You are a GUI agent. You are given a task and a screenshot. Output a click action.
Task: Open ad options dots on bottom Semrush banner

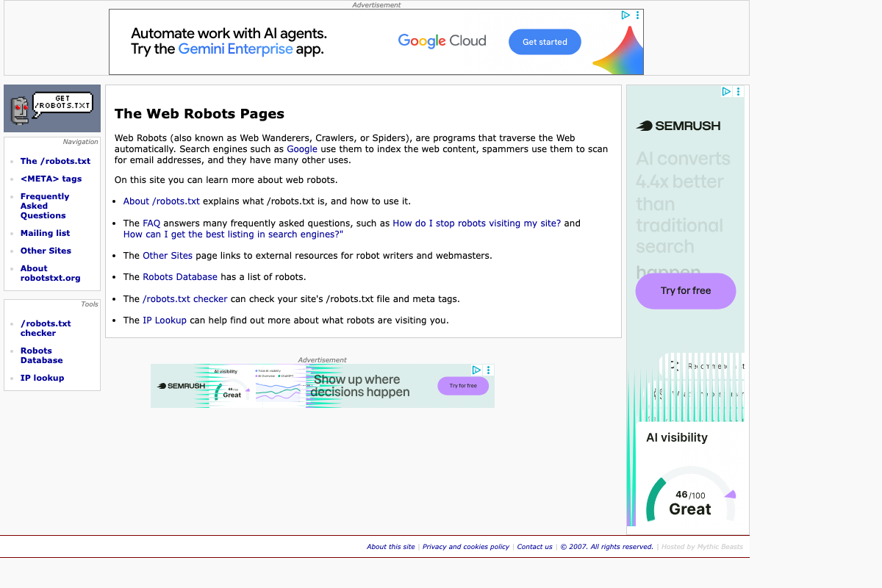coord(489,370)
